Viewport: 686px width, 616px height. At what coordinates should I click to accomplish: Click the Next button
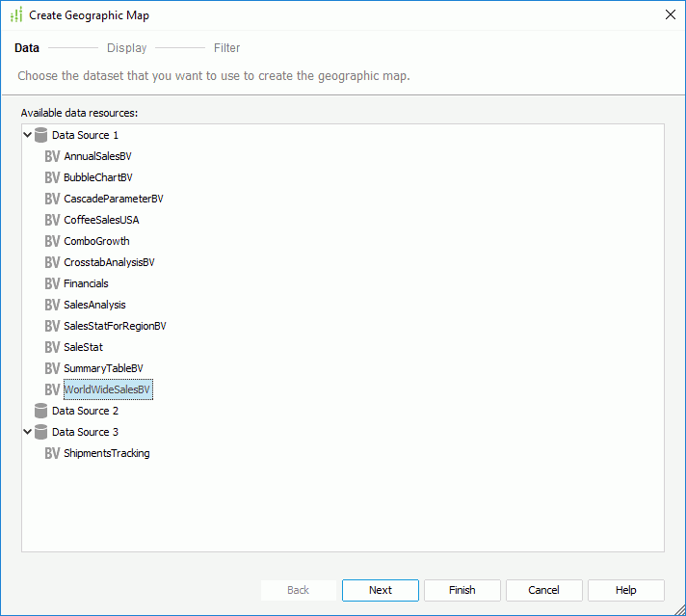click(x=381, y=590)
